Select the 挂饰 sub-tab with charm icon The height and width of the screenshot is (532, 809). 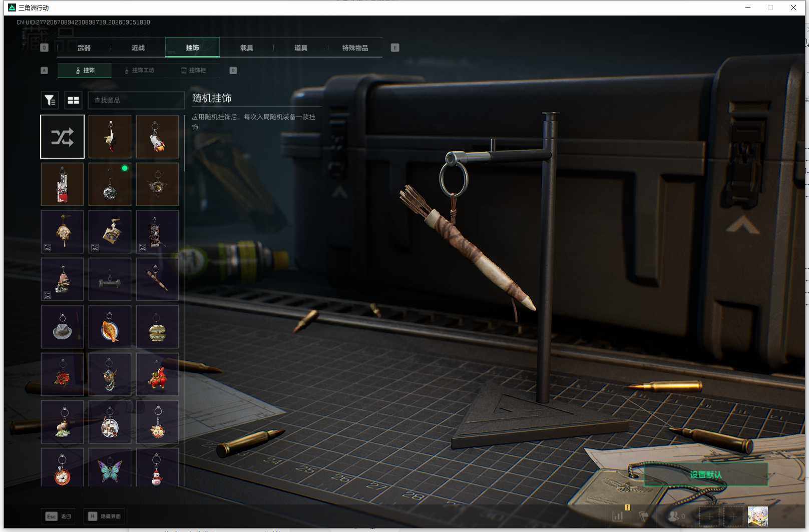click(x=85, y=71)
